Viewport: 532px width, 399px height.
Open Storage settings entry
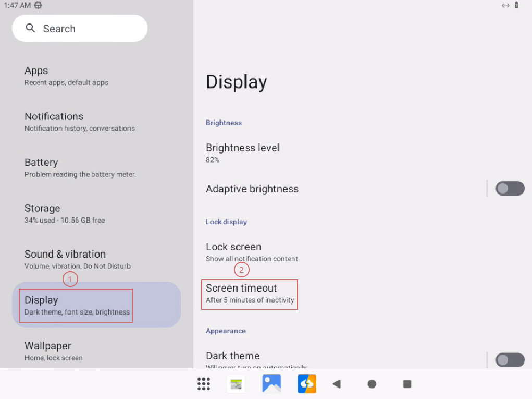(x=65, y=213)
